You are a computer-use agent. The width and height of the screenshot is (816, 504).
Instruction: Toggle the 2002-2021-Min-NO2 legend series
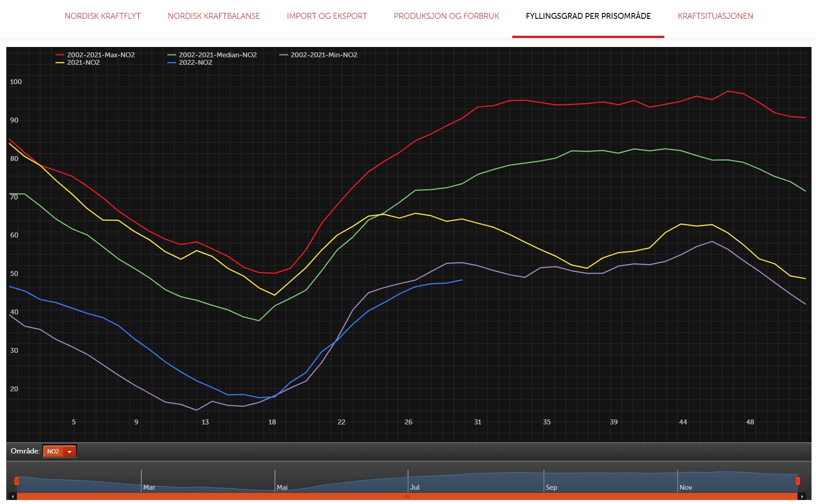319,55
